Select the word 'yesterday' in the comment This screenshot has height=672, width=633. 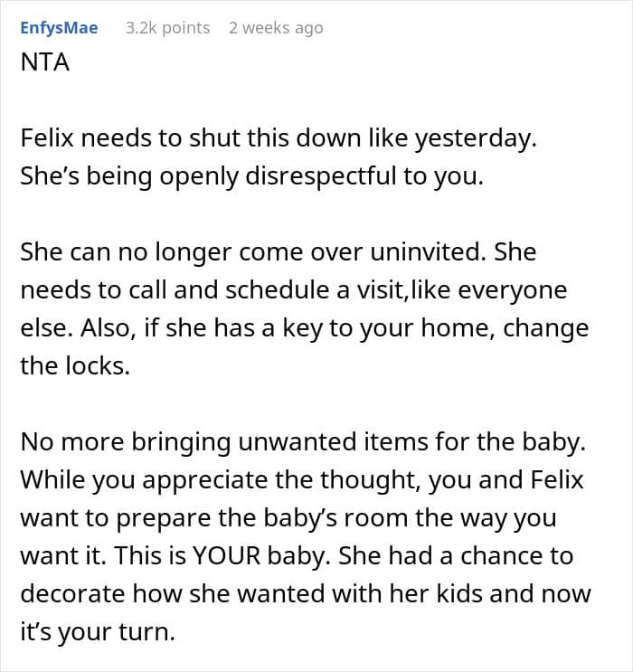click(472, 139)
